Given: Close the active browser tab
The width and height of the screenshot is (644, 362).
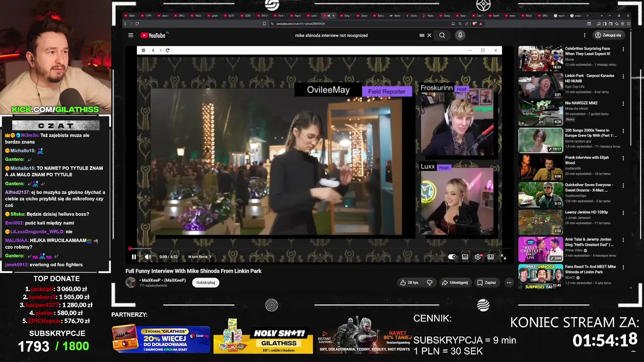Looking at the screenshot, I should pos(333,16).
